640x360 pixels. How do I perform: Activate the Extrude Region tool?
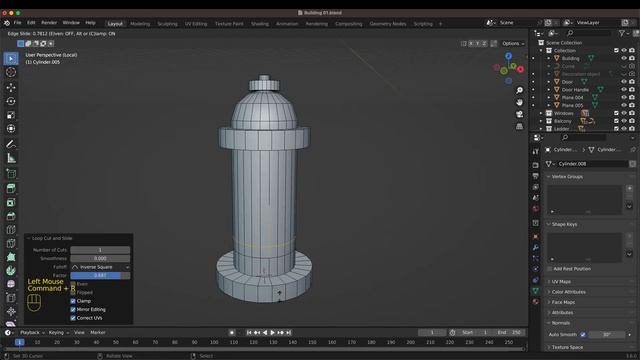pos(11,189)
